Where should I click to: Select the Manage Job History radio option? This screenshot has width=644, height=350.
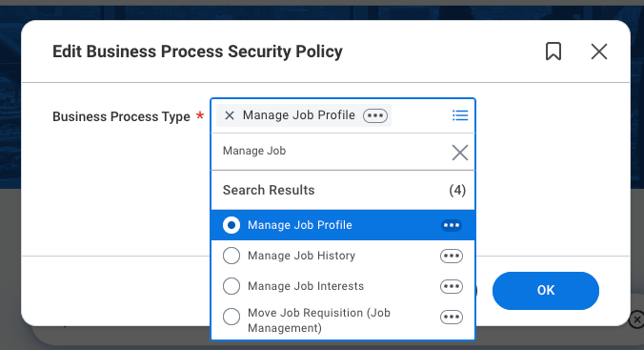point(231,256)
